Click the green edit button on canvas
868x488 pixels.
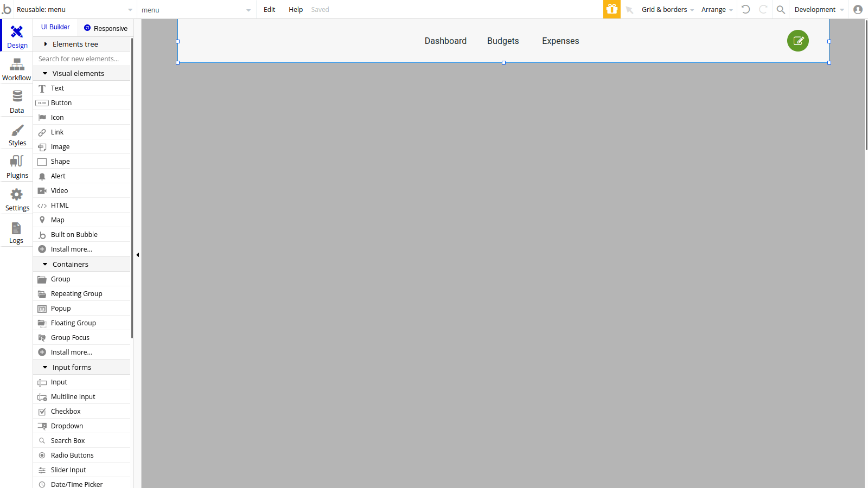click(798, 41)
